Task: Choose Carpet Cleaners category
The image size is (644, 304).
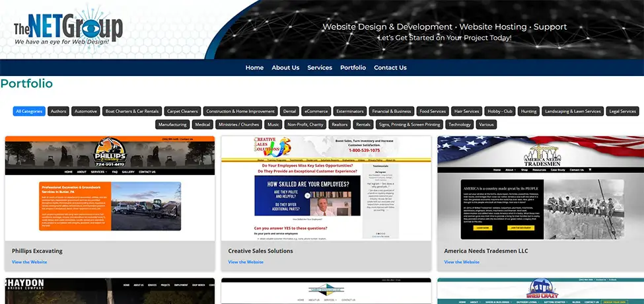Action: click(182, 111)
